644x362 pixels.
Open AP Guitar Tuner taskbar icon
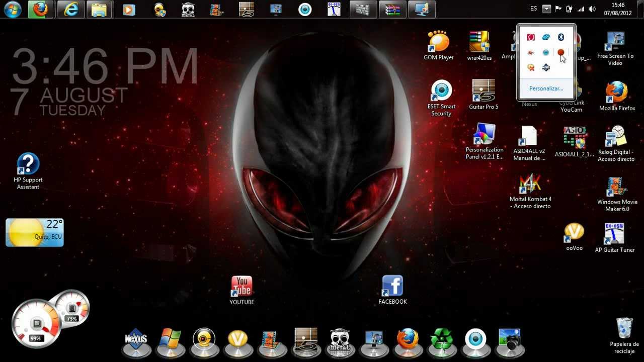point(335,10)
